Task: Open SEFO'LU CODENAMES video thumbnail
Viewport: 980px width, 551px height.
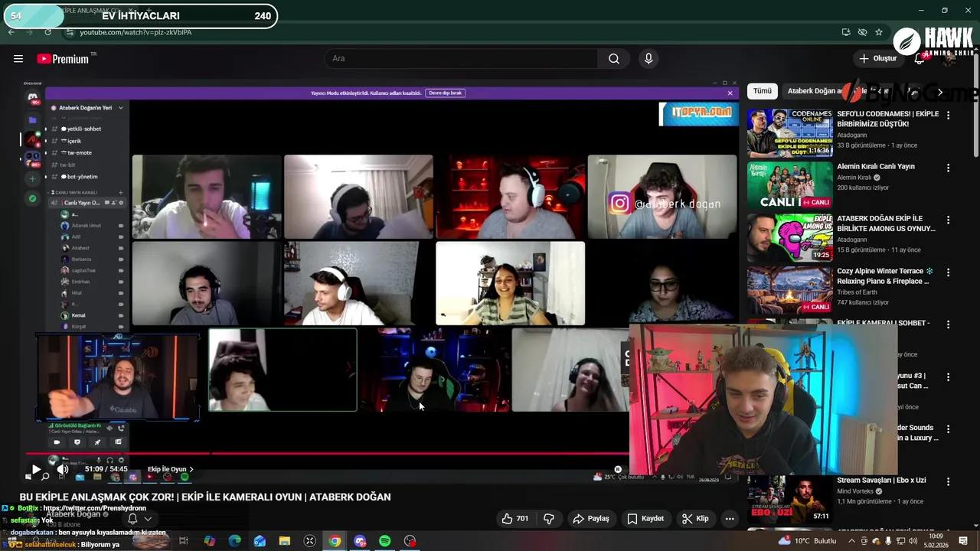Action: point(789,133)
